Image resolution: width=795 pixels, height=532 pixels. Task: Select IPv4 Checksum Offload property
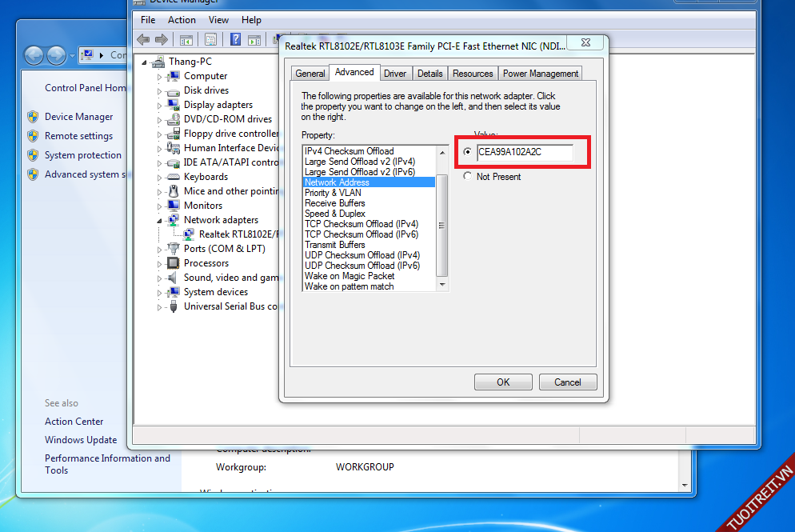click(350, 151)
